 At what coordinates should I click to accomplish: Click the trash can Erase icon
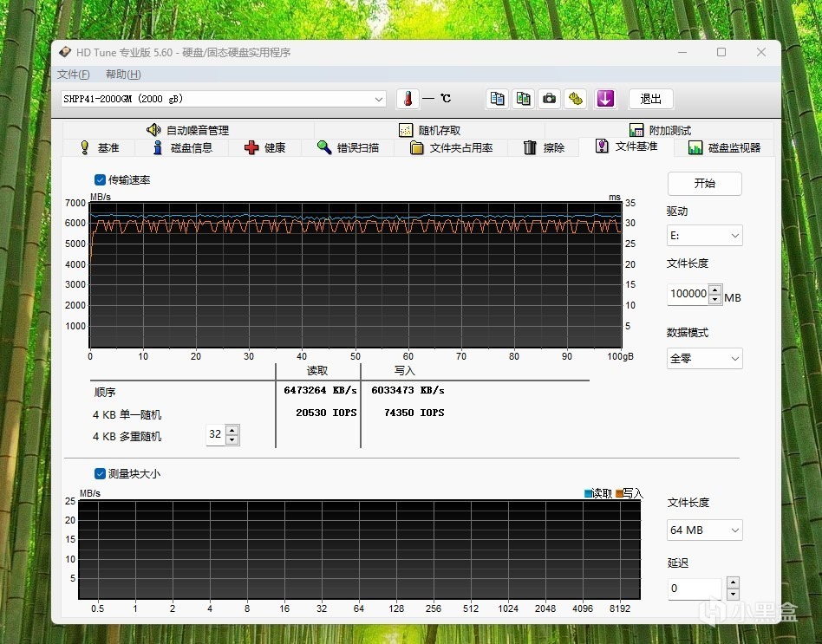click(530, 147)
